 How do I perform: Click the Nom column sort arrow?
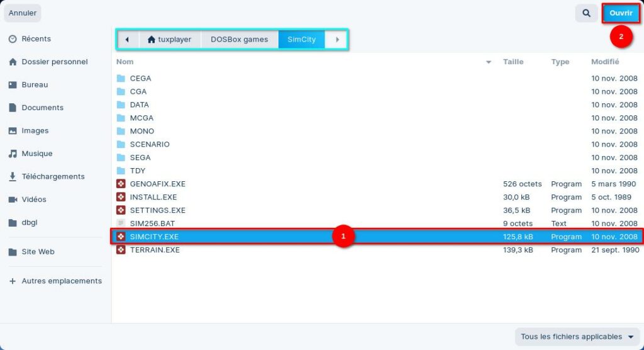[x=489, y=62]
